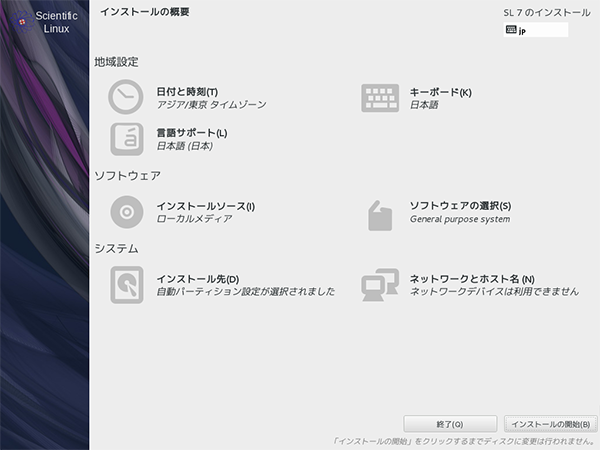Click the 日本語 (日本) language status text

tap(185, 146)
